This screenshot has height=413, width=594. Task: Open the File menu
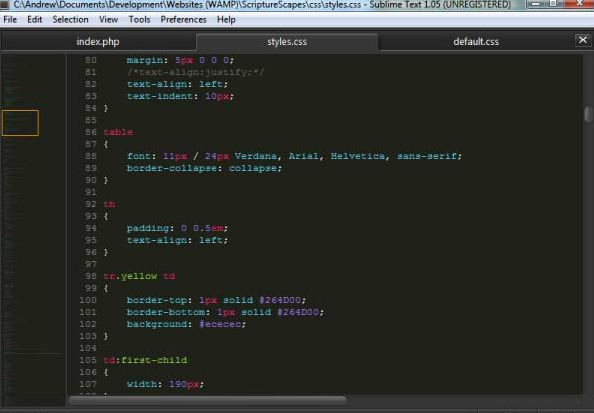pos(10,19)
